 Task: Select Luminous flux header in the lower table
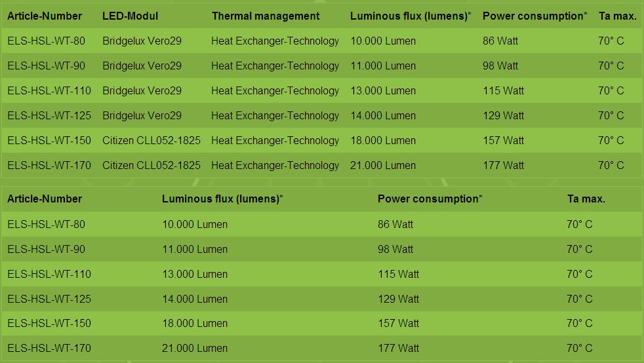coord(222,199)
